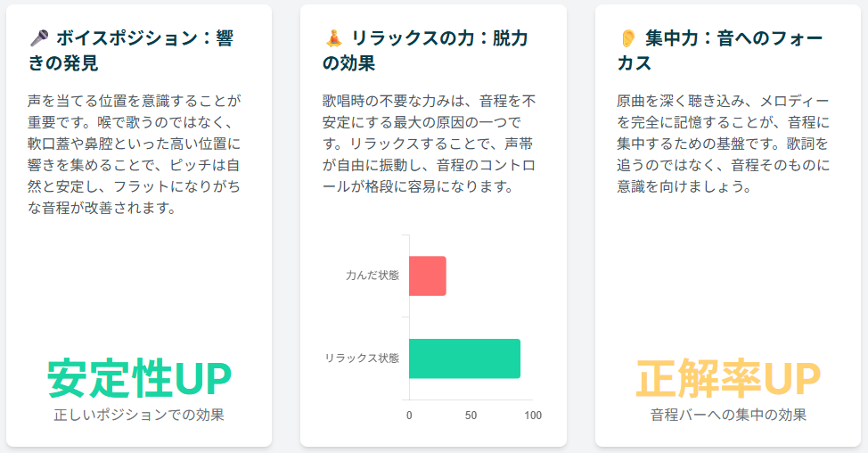Click the red 力んだ状態 bar
This screenshot has height=453, width=868.
tap(427, 276)
